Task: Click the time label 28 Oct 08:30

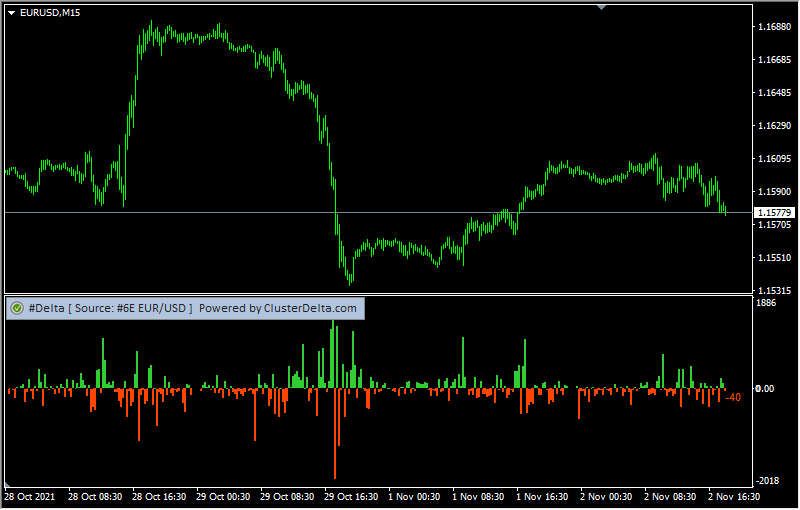Action: [95, 496]
